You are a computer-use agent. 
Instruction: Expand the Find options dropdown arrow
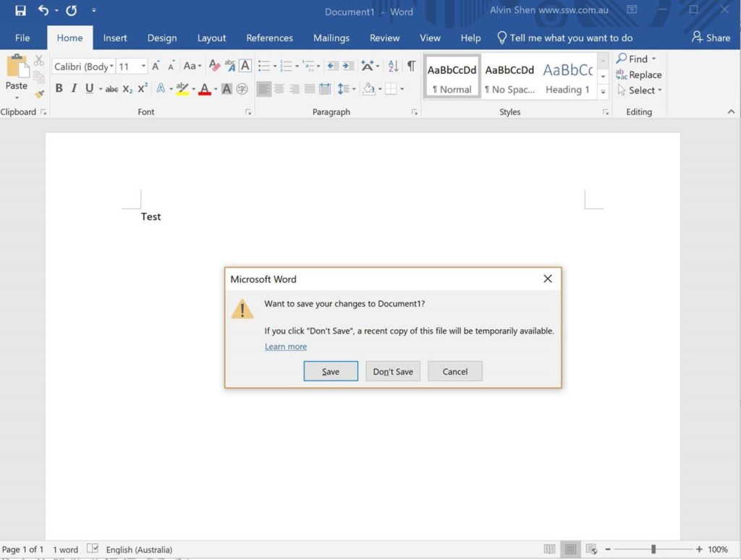[x=653, y=59]
